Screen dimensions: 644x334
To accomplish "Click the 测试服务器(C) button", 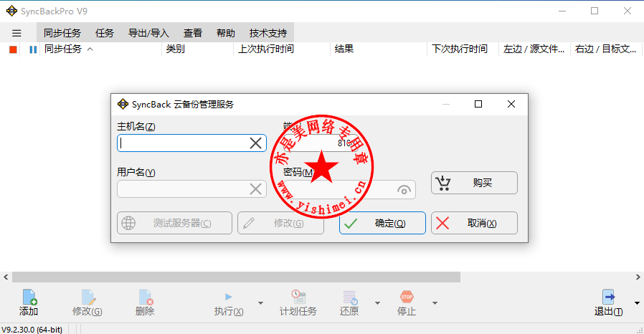I will pyautogui.click(x=174, y=223).
